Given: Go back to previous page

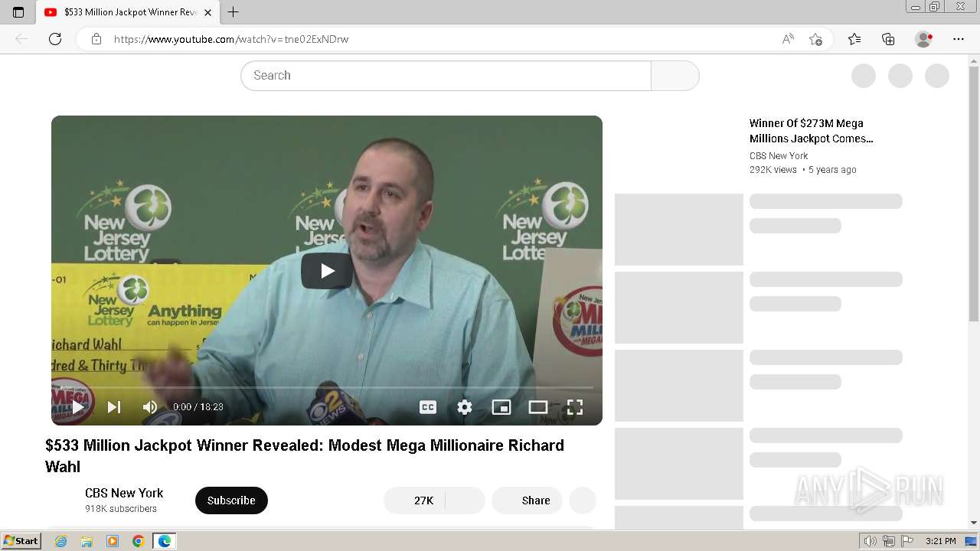Looking at the screenshot, I should [x=21, y=39].
